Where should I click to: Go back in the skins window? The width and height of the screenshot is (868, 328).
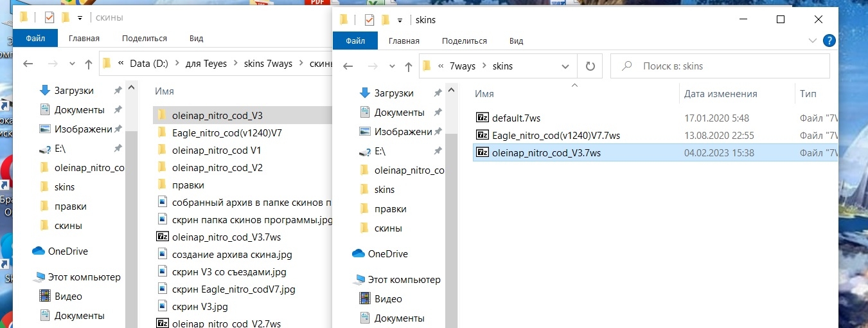[x=348, y=66]
